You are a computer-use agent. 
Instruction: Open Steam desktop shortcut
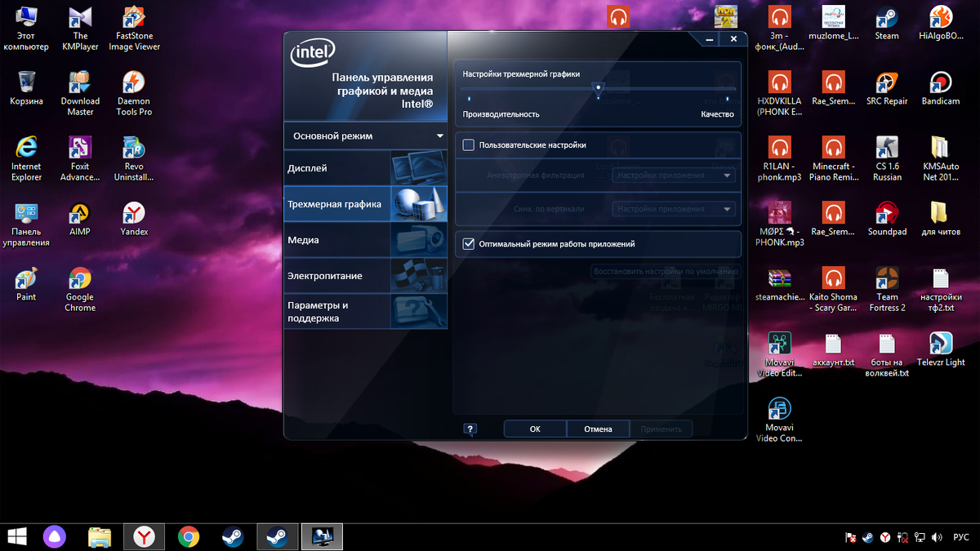click(887, 23)
